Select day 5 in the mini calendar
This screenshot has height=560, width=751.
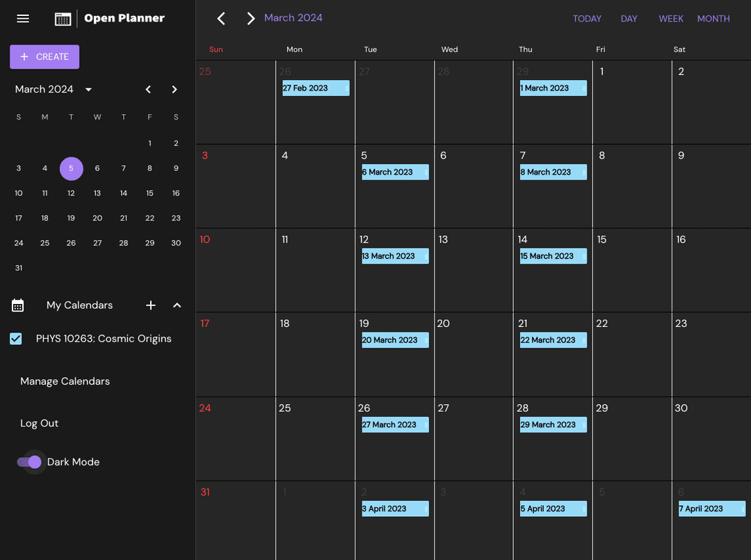71,168
